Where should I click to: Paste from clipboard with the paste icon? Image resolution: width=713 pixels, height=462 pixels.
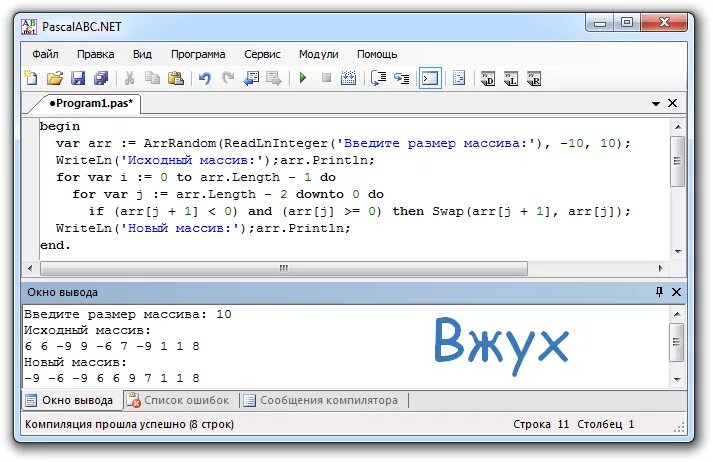tap(176, 78)
